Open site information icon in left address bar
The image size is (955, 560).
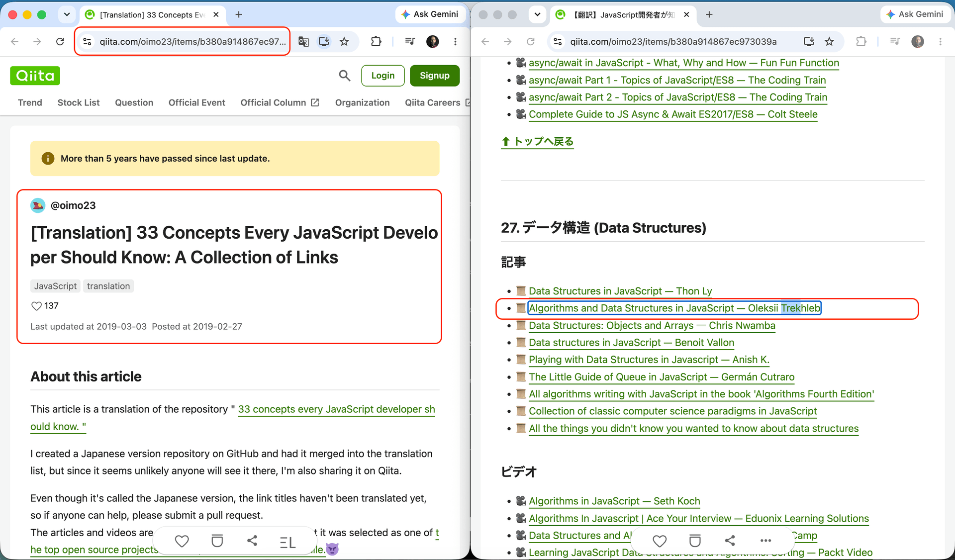tap(87, 42)
